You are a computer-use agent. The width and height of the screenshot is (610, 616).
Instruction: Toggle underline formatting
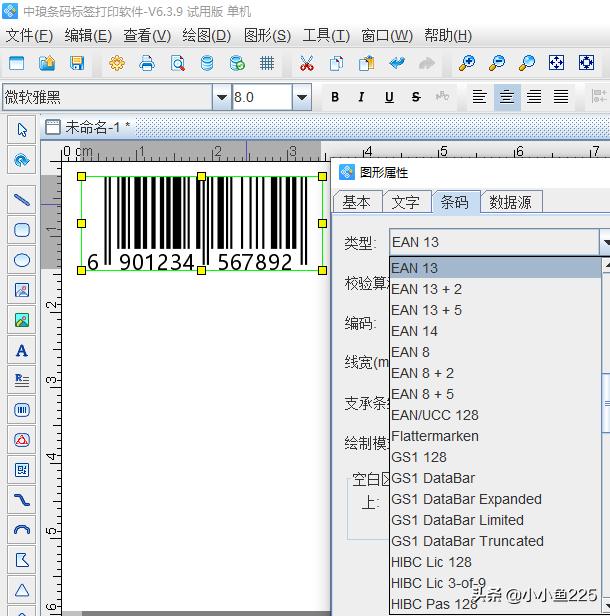tap(389, 97)
